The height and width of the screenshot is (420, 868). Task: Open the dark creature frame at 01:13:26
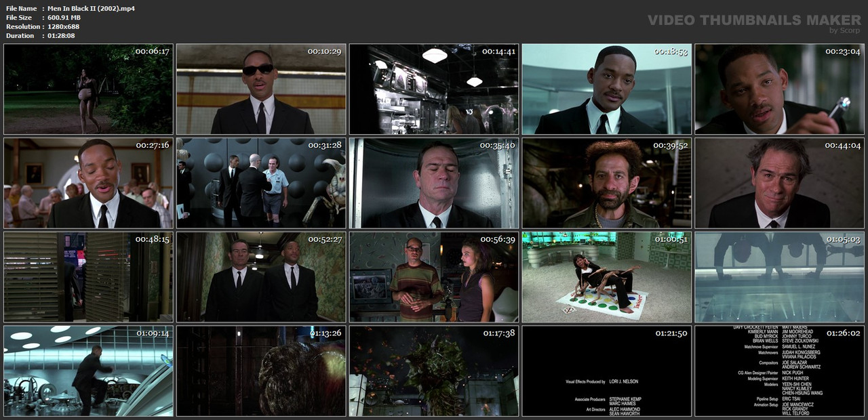pos(261,371)
